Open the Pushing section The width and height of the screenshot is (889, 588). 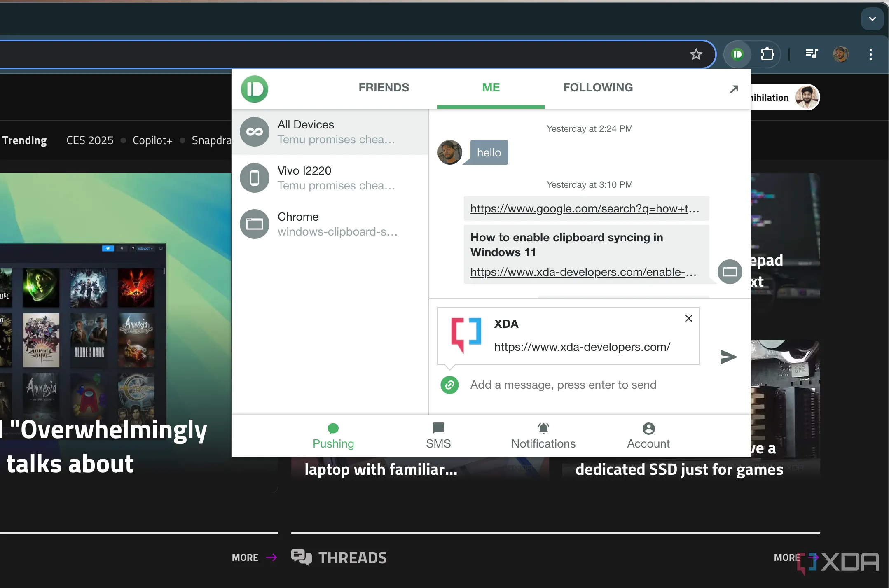point(333,436)
